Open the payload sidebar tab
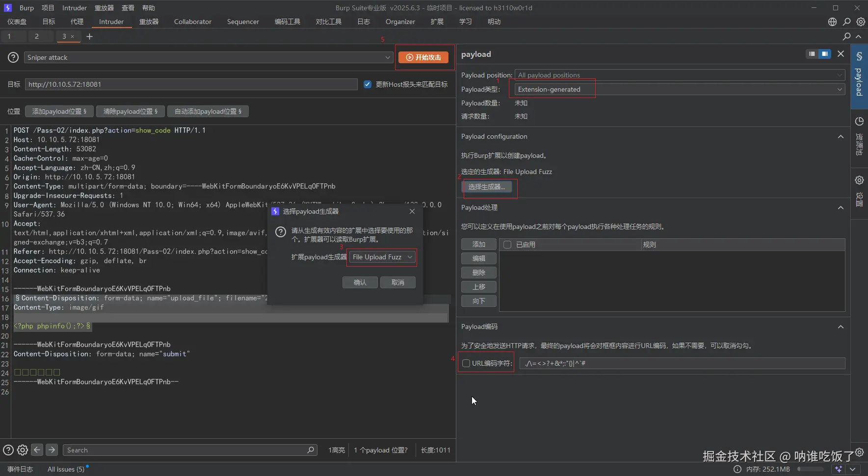 click(859, 76)
